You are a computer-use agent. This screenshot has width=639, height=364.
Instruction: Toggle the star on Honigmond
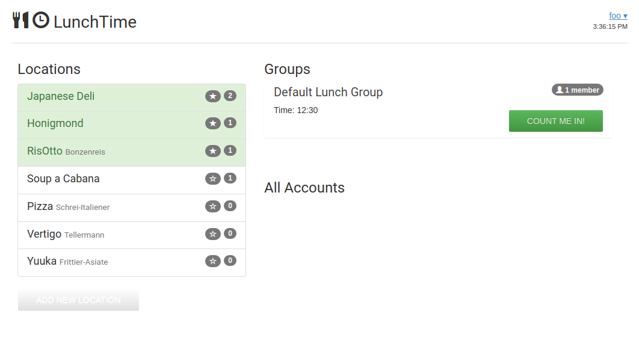coord(213,123)
